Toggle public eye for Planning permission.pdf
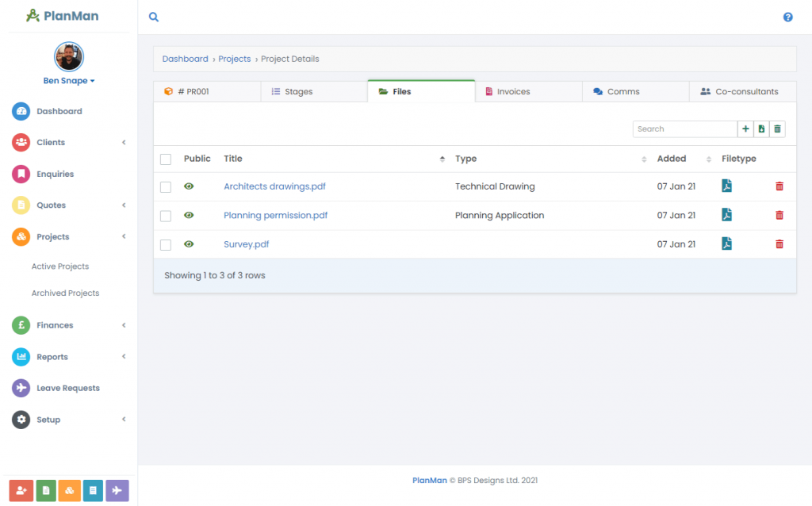Image resolution: width=812 pixels, height=506 pixels. click(x=189, y=216)
